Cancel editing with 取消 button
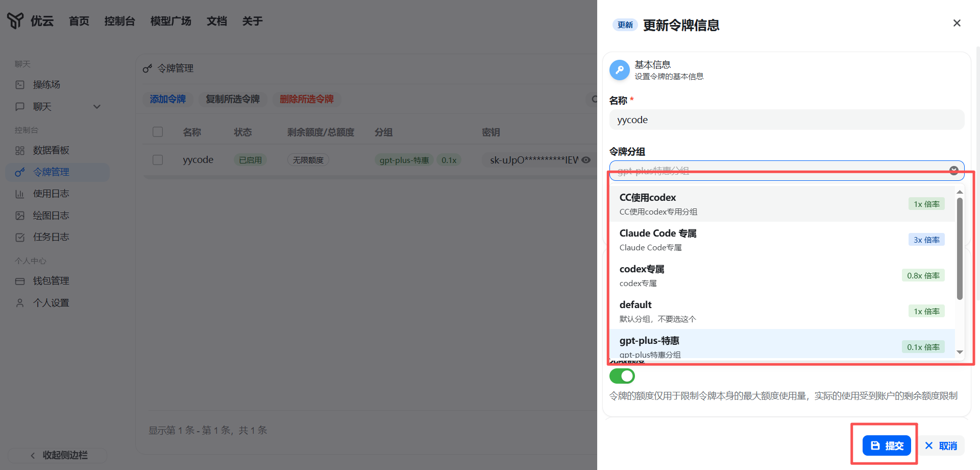The width and height of the screenshot is (980, 470). pos(941,445)
